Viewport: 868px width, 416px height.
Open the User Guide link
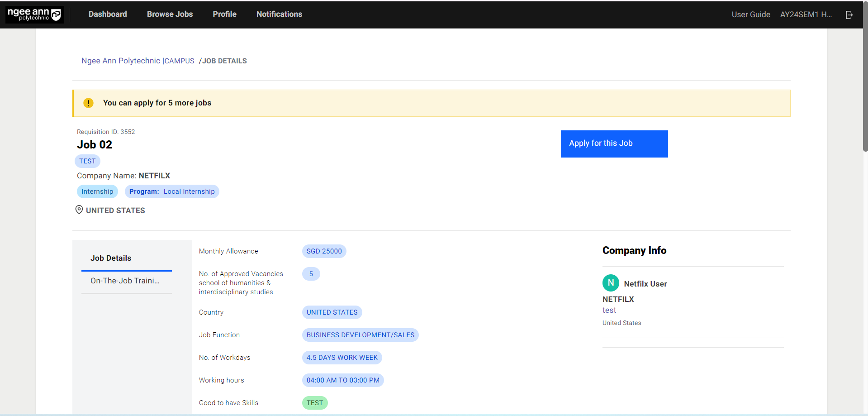coord(750,14)
